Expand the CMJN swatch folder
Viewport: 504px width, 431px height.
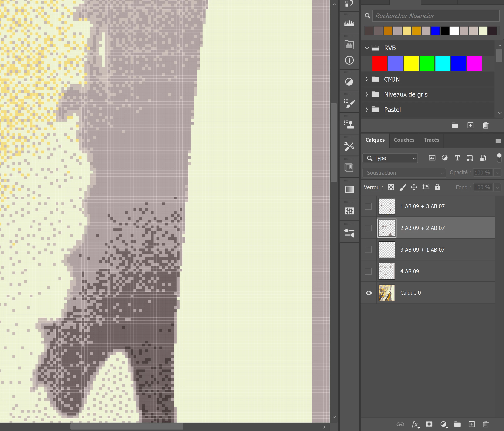367,79
